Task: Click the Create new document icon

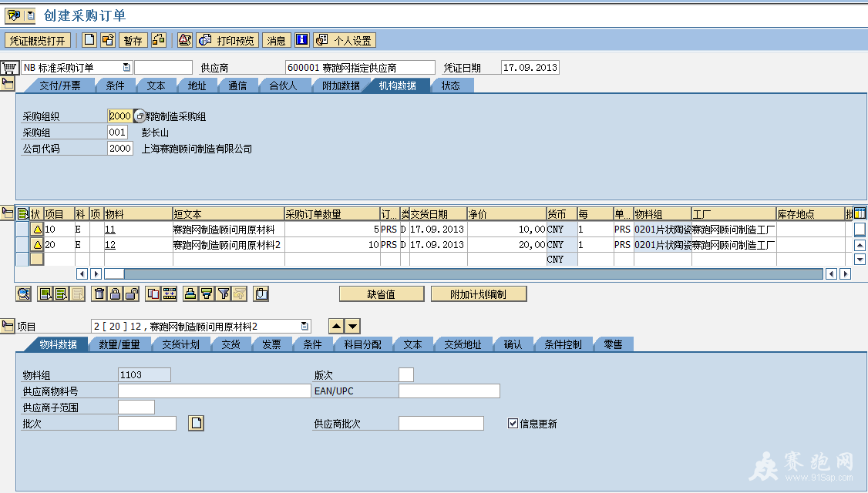Action: point(89,40)
